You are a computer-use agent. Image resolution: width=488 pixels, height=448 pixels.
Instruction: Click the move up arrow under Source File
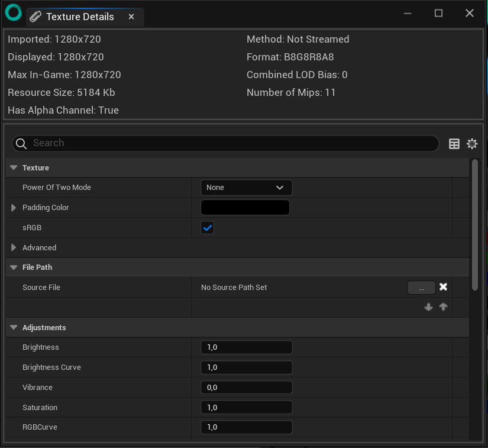click(443, 307)
